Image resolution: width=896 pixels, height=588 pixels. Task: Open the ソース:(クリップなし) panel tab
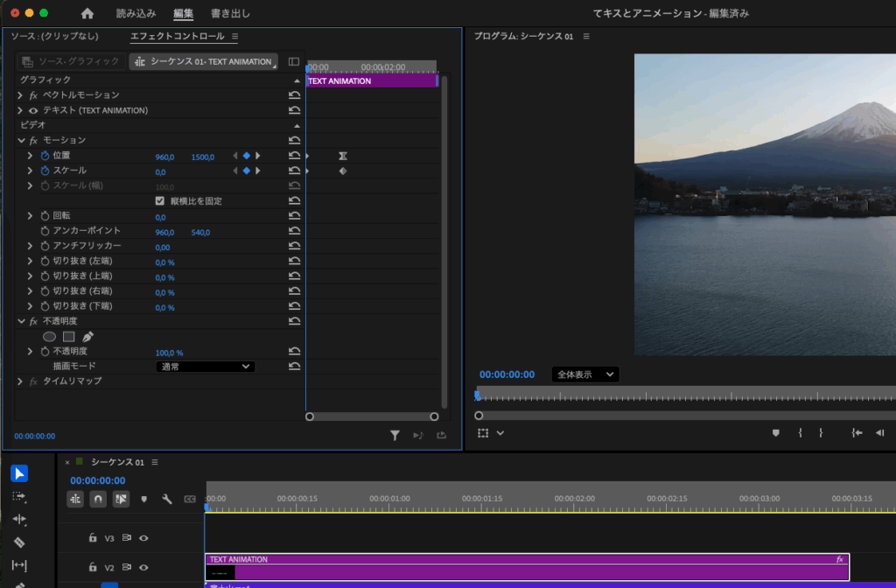click(x=54, y=37)
